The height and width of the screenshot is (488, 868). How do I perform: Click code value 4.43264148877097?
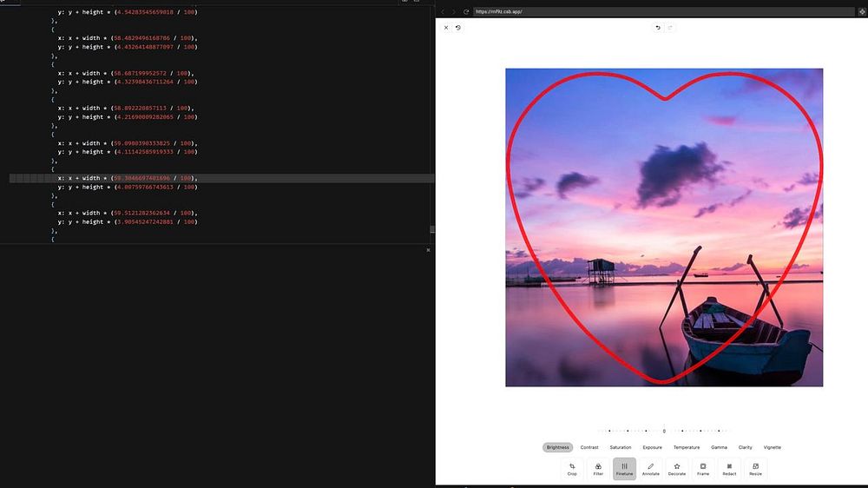tap(145, 47)
